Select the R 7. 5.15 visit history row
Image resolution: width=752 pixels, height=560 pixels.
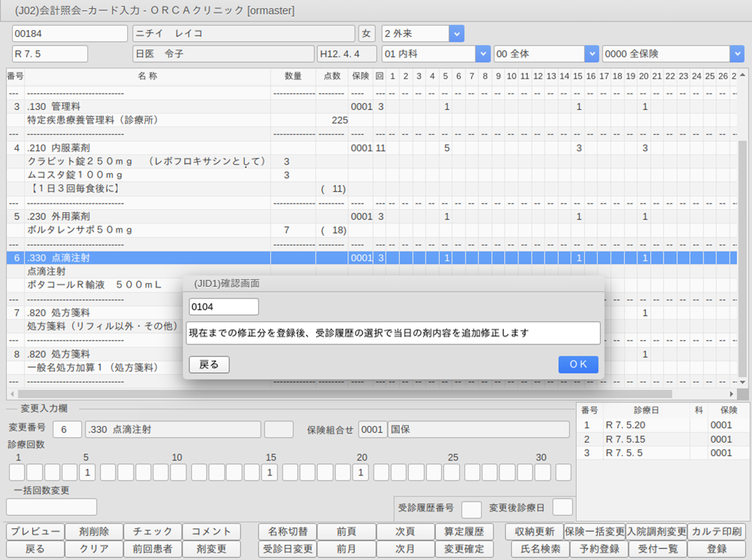625,439
